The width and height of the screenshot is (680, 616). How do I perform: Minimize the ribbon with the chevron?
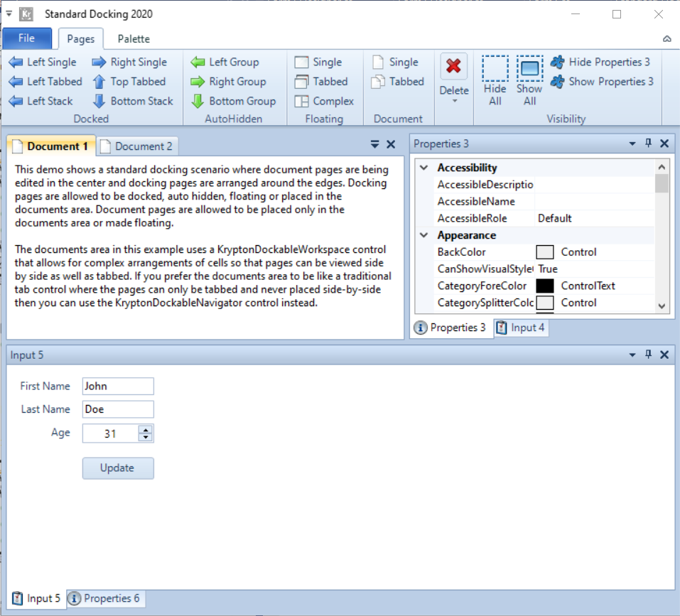[x=667, y=39]
